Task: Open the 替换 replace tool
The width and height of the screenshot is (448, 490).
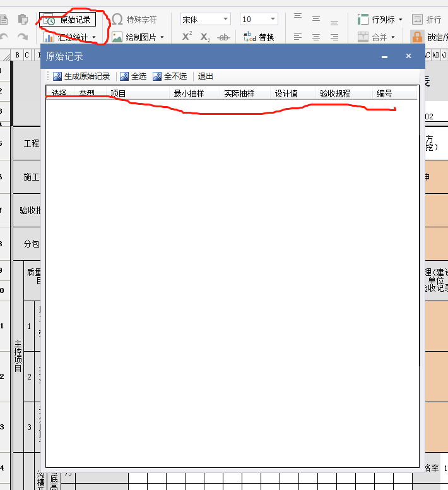Action: (259, 37)
